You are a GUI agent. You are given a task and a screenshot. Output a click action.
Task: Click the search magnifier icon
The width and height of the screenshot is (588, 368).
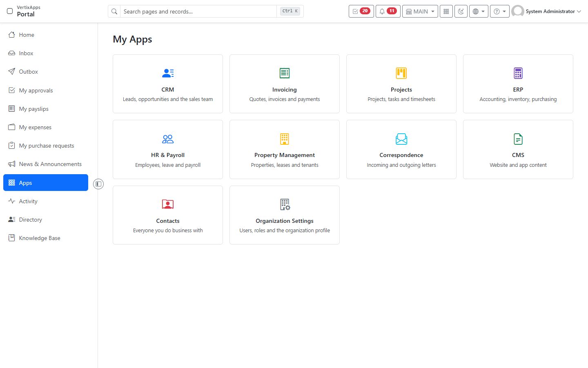114,11
